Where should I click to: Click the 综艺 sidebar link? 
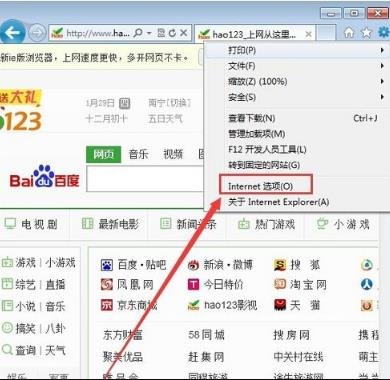click(25, 284)
